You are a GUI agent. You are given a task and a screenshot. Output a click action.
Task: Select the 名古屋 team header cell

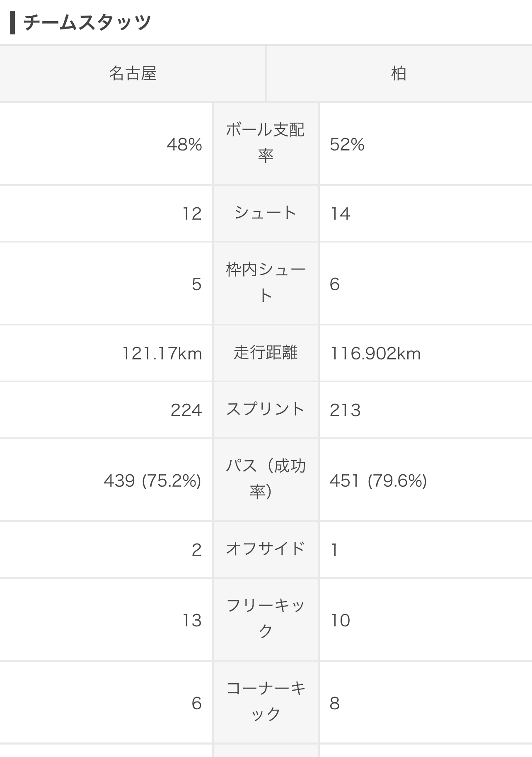click(x=133, y=73)
